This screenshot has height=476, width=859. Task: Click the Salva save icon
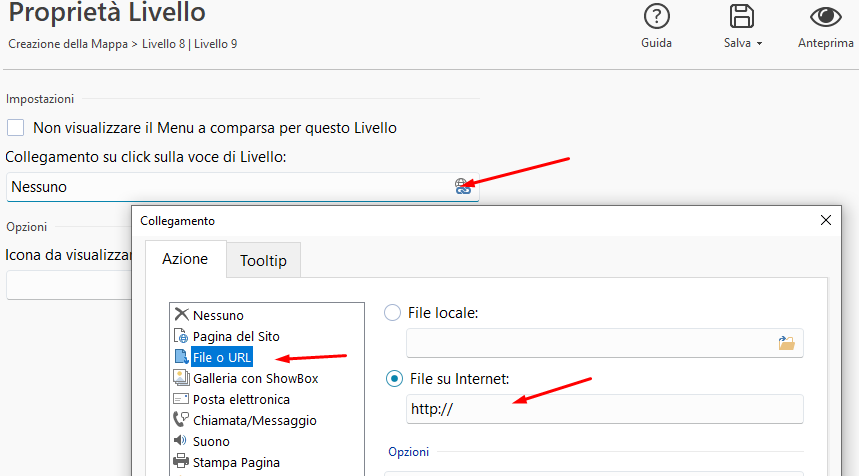tap(741, 16)
